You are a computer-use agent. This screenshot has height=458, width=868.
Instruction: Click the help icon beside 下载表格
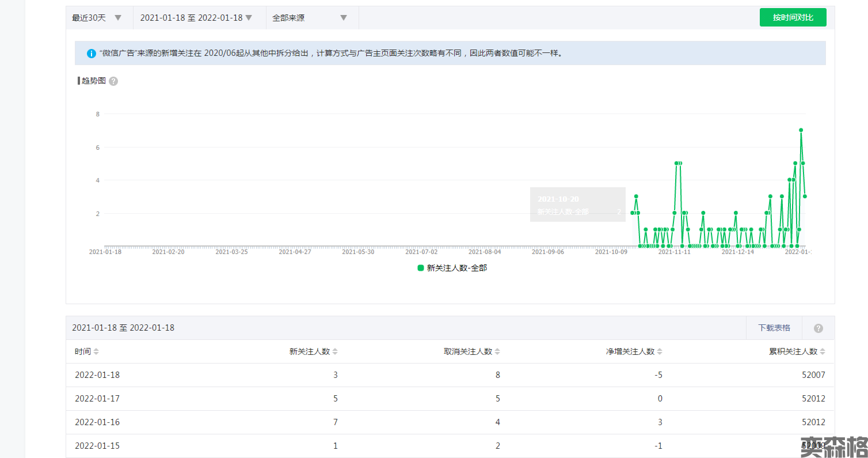point(818,328)
